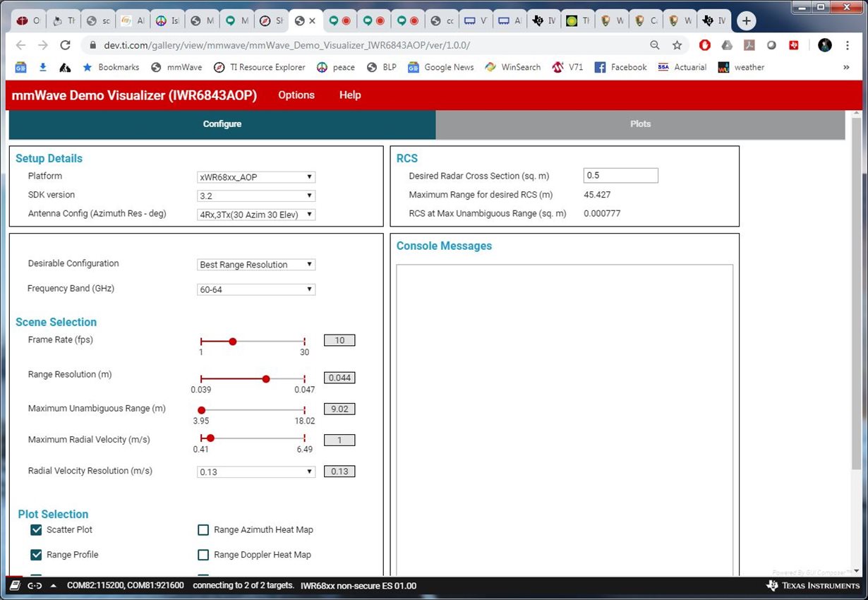The width and height of the screenshot is (868, 600).
Task: Click the Maximum Radial Velocity slider handle
Action: 210,438
